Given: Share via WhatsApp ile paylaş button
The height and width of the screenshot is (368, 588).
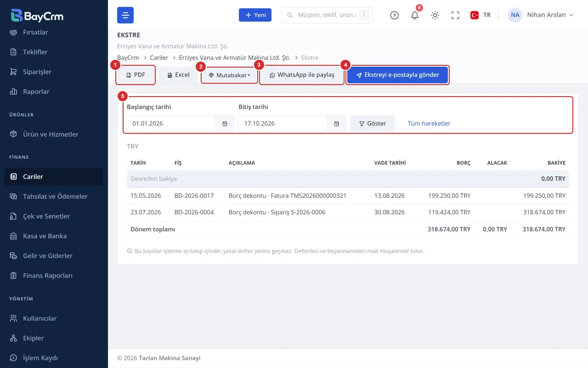Looking at the screenshot, I should coord(302,75).
